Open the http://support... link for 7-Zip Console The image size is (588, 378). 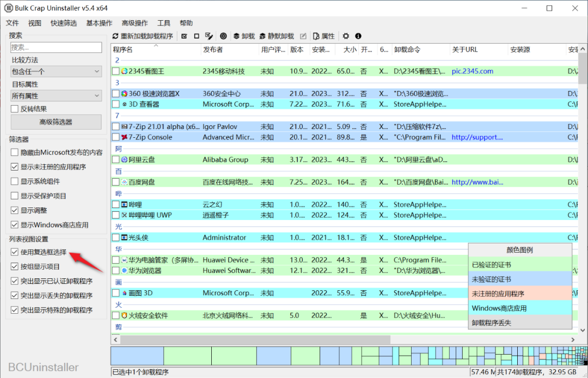click(x=477, y=137)
